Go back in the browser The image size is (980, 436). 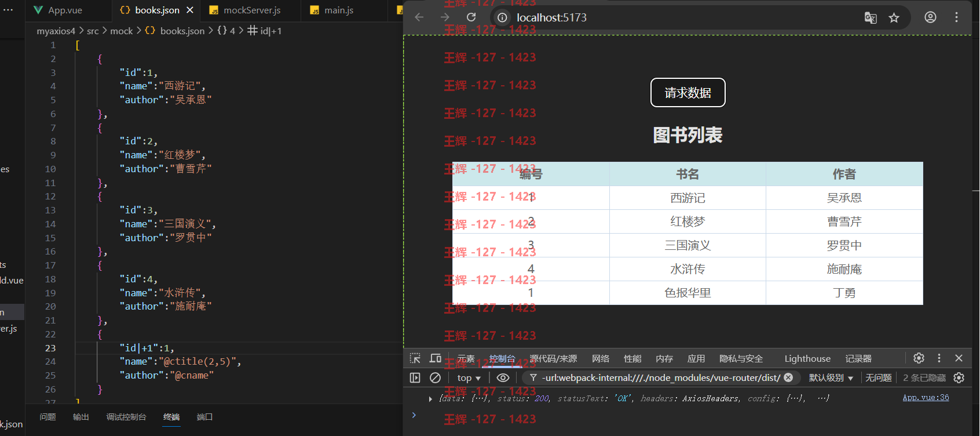point(419,17)
